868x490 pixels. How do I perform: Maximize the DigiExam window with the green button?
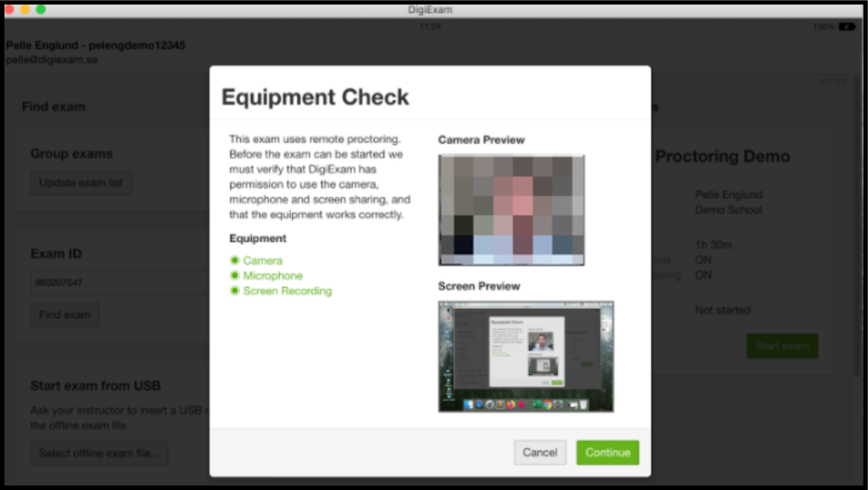[x=41, y=10]
